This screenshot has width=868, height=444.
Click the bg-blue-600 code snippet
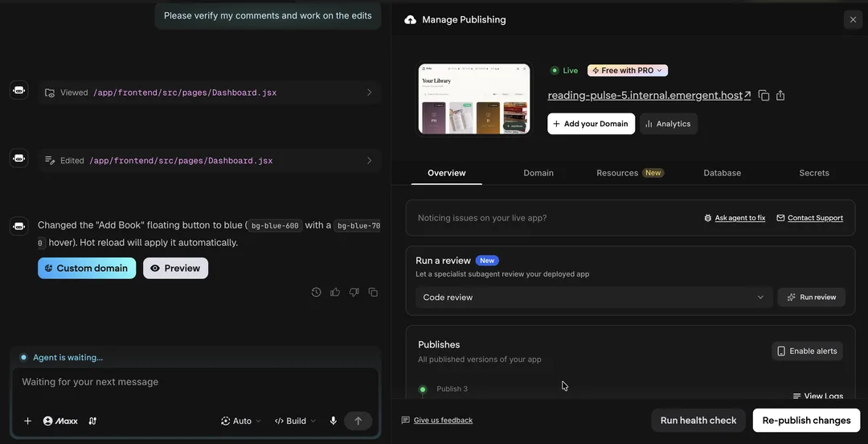(x=275, y=225)
